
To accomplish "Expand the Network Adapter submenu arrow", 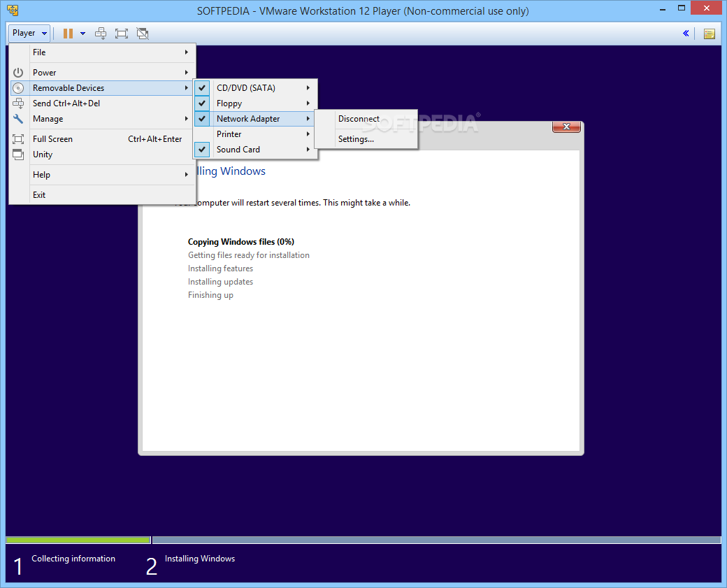I will pyautogui.click(x=308, y=119).
